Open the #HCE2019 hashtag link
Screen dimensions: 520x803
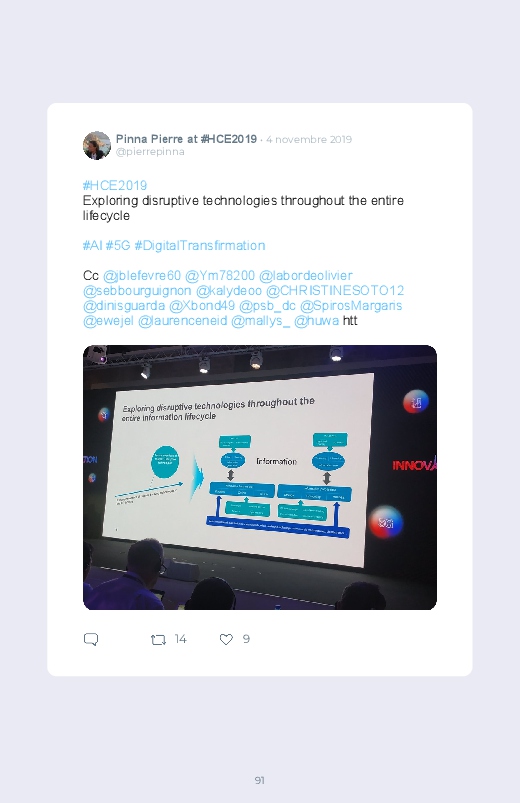point(115,185)
